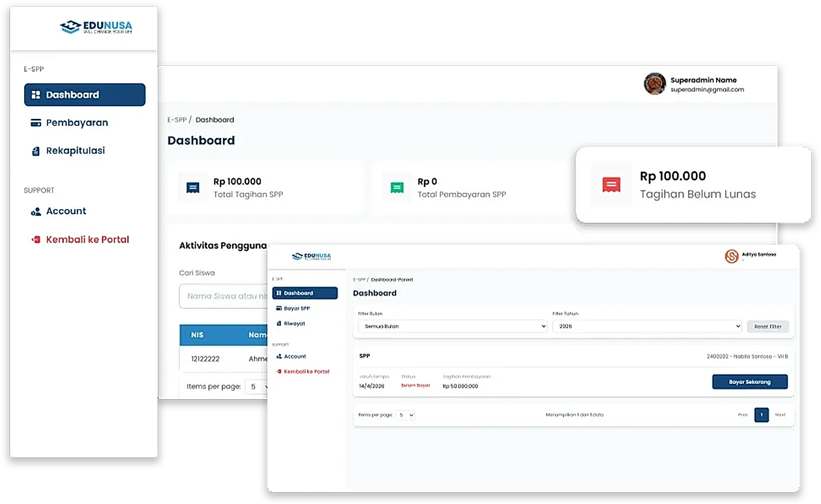Image resolution: width=821 pixels, height=504 pixels.
Task: Click the Pembayaran card icon in the sidebar
Action: point(36,123)
